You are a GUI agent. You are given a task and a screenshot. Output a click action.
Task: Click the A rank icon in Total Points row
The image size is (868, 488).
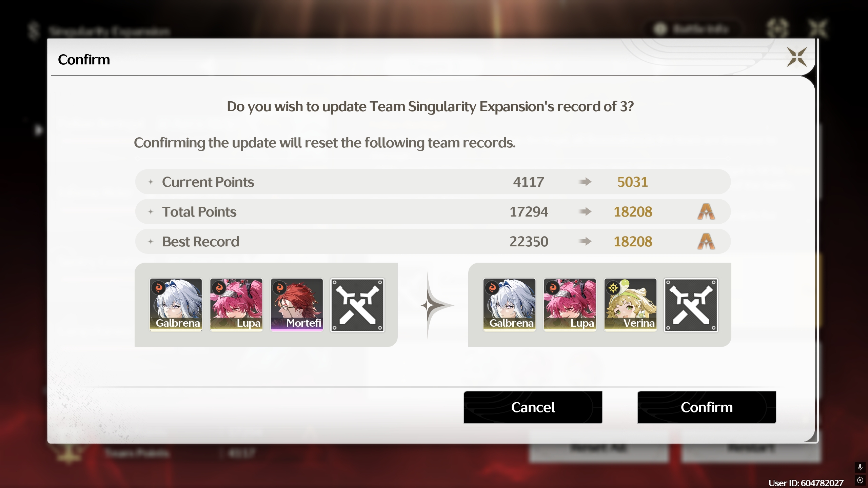coord(706,212)
